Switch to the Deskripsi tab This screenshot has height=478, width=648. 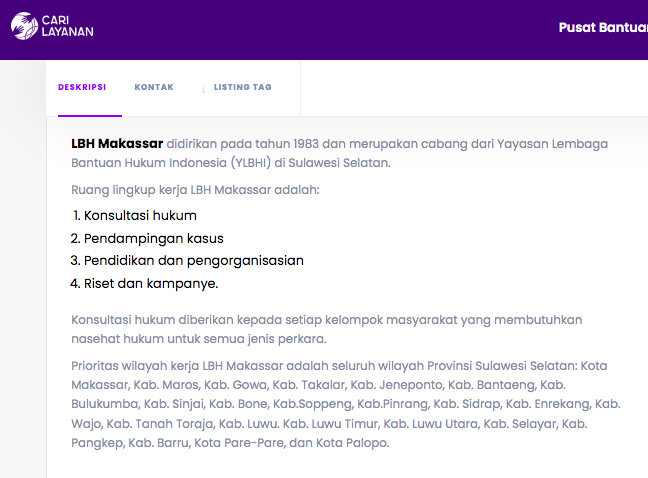tap(82, 87)
